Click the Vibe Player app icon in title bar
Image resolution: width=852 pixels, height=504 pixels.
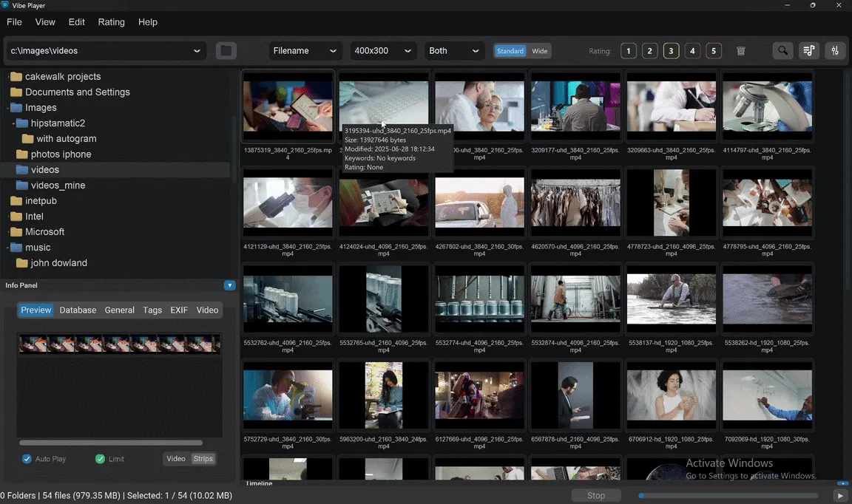coord(5,5)
